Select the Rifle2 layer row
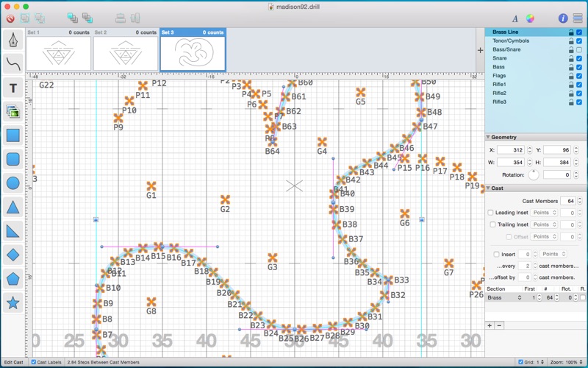This screenshot has height=368, width=588. [x=535, y=93]
